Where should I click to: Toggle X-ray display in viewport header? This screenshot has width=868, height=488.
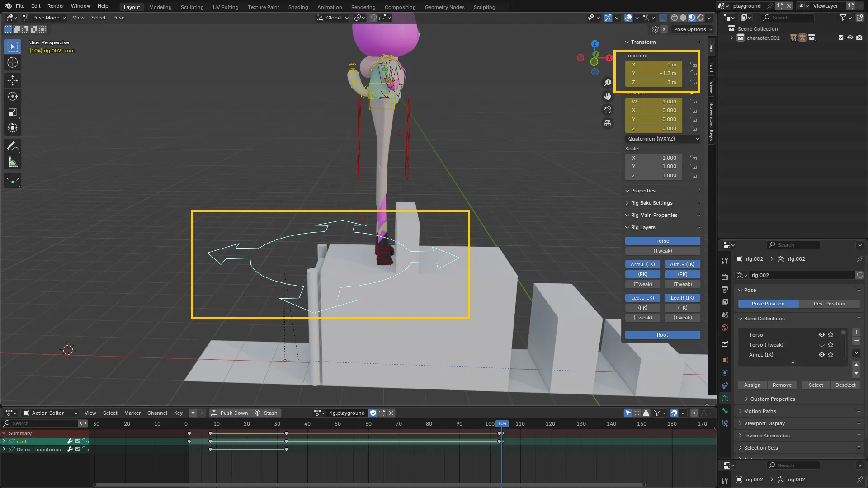[663, 18]
